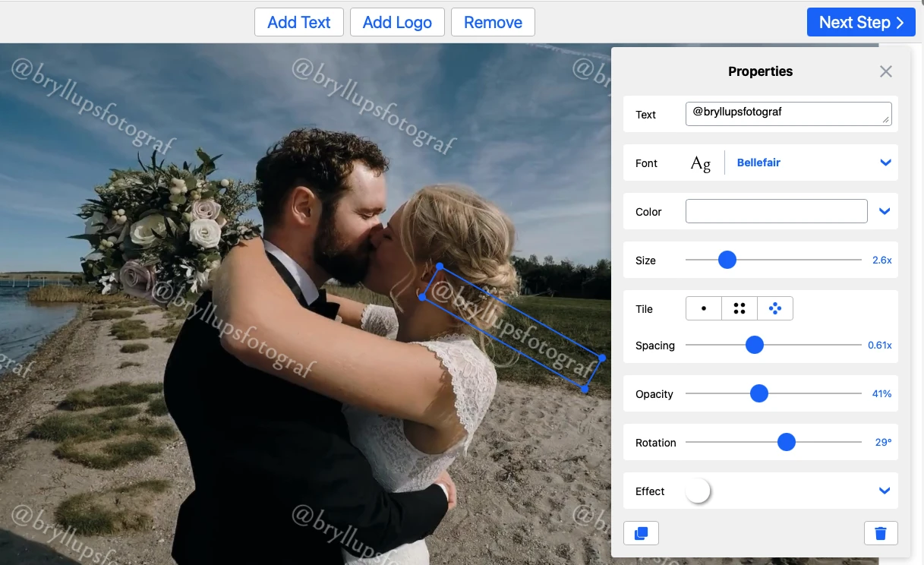Click the white color swatch field
This screenshot has height=565, width=924.
pos(776,211)
